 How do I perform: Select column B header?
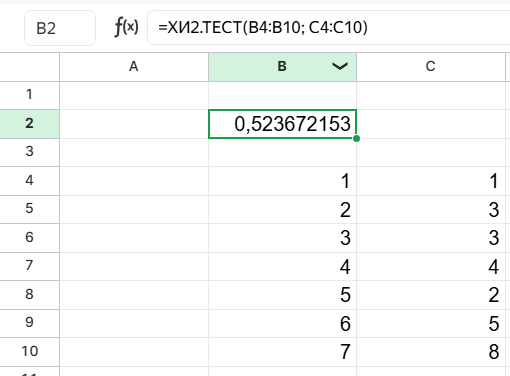[282, 67]
